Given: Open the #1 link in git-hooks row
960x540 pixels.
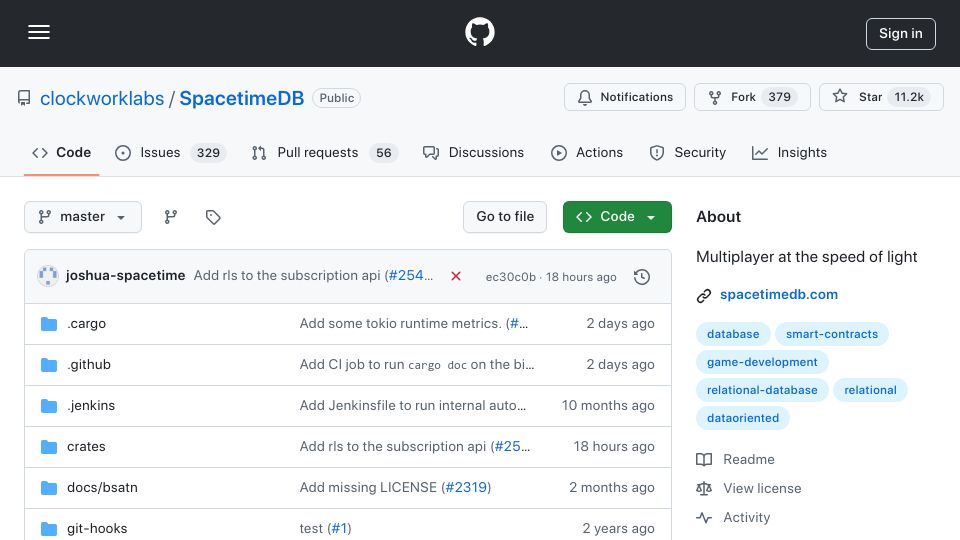Looking at the screenshot, I should coord(339,529).
